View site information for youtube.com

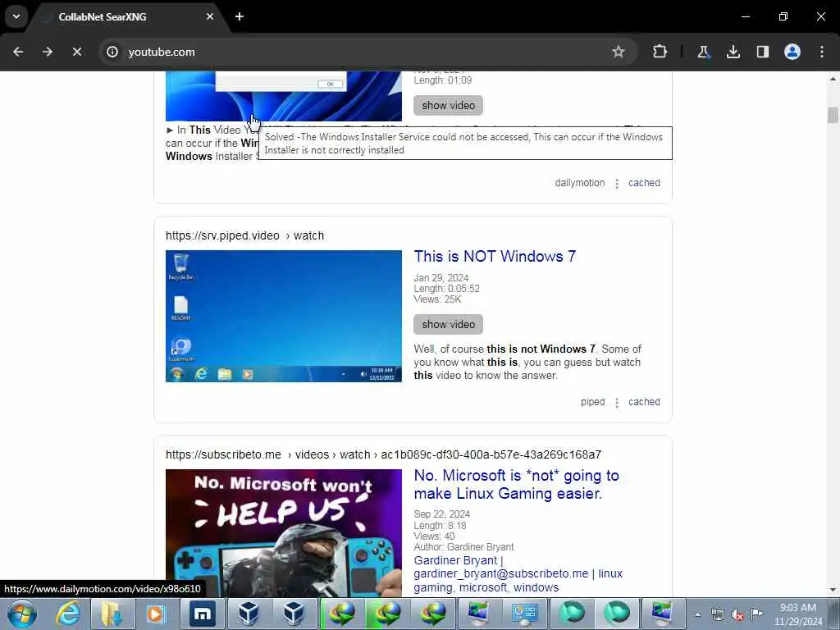click(112, 52)
